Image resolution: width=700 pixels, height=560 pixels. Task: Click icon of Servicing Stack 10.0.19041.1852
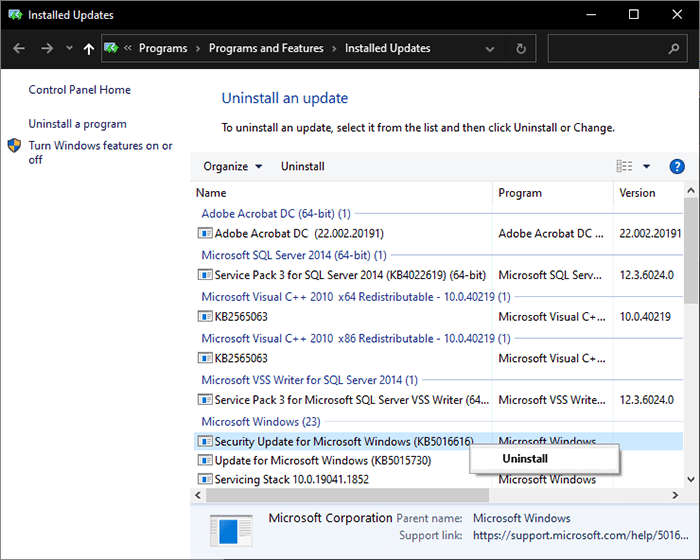click(205, 479)
